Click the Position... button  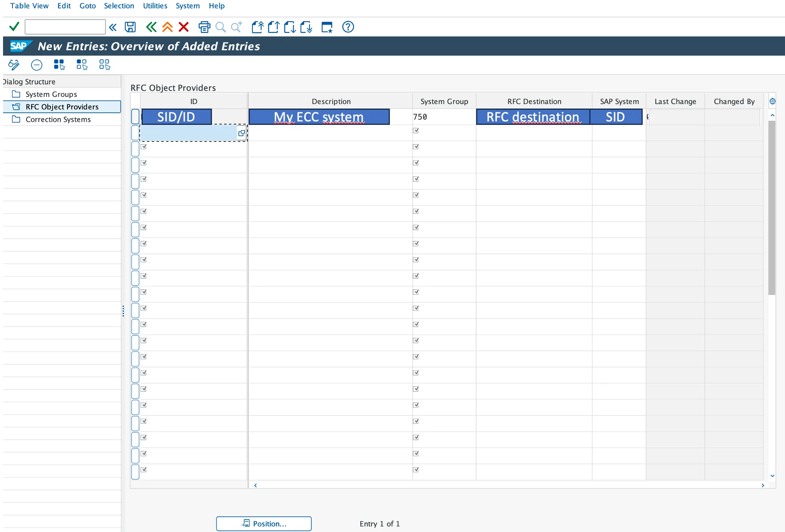pyautogui.click(x=264, y=524)
